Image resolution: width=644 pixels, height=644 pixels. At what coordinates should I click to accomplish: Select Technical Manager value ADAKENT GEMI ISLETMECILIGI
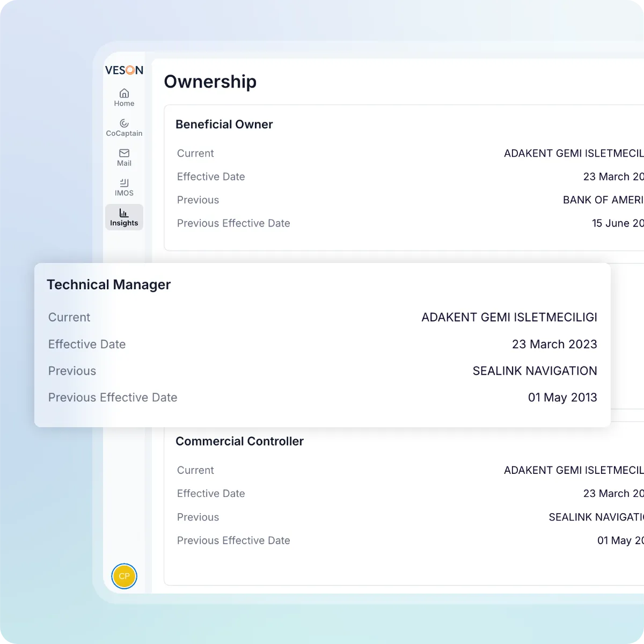tap(509, 317)
